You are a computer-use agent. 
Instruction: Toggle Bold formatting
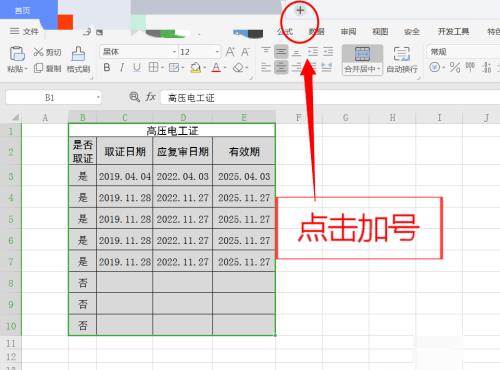click(107, 68)
